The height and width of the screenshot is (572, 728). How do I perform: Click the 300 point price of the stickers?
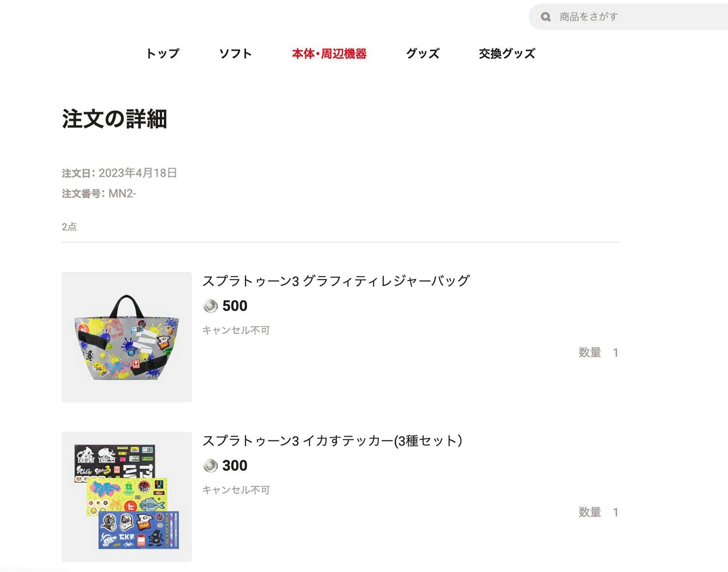[235, 466]
